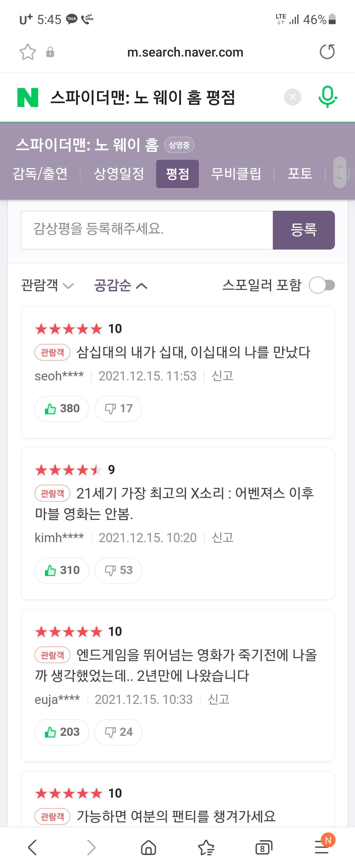Toggle the 스포일러 포함 switch
355x868 pixels.
coord(322,285)
